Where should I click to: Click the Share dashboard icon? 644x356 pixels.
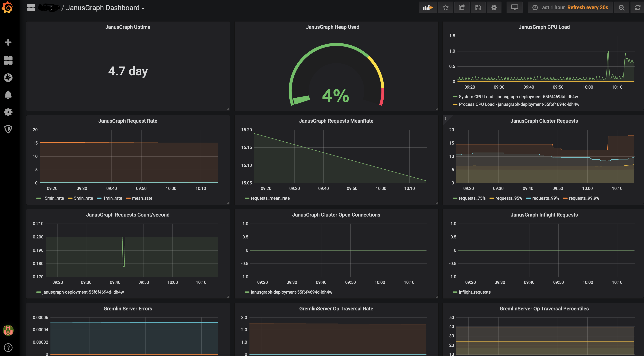tap(462, 7)
